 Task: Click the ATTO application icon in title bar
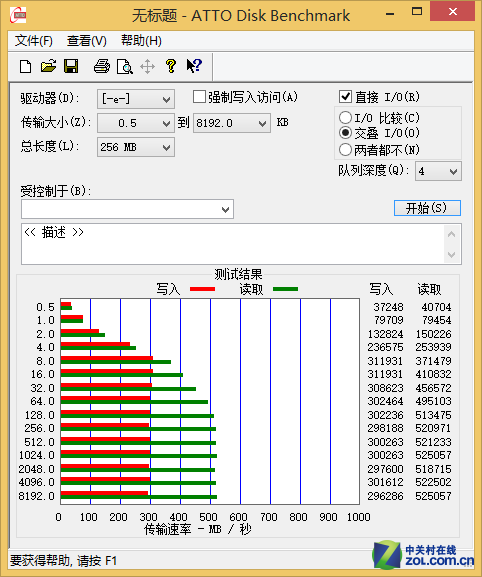coord(18,15)
